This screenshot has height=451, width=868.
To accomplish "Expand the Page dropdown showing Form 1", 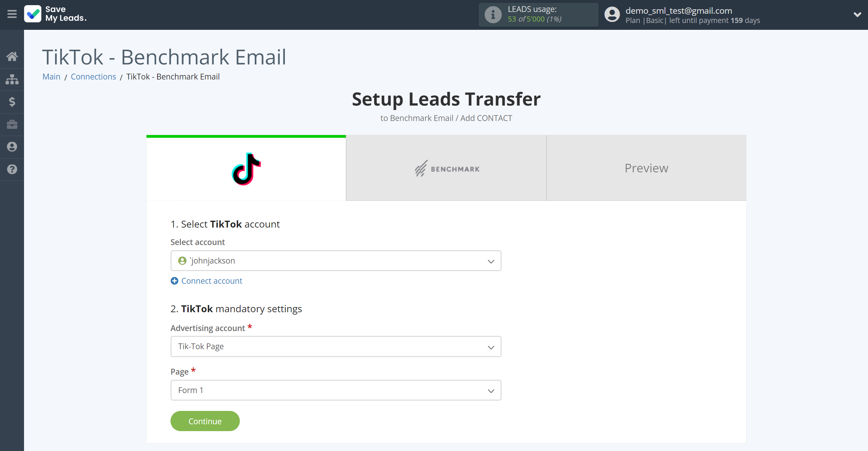I will [x=336, y=390].
